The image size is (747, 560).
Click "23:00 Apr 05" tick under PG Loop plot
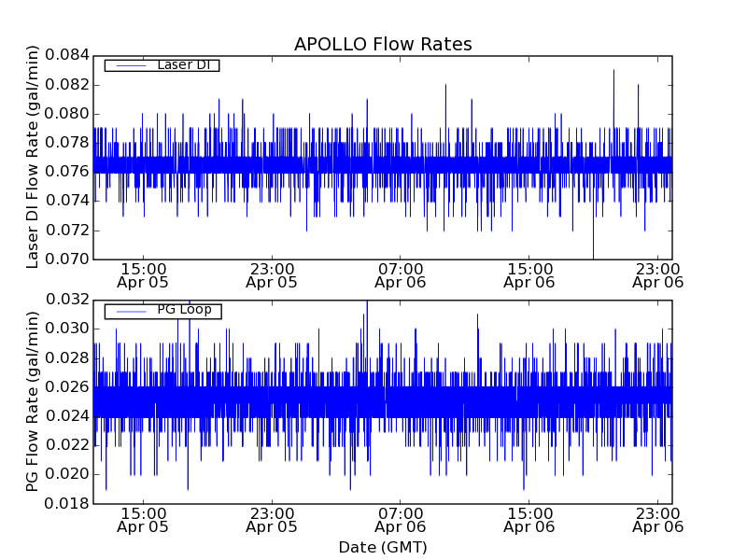pyautogui.click(x=272, y=521)
